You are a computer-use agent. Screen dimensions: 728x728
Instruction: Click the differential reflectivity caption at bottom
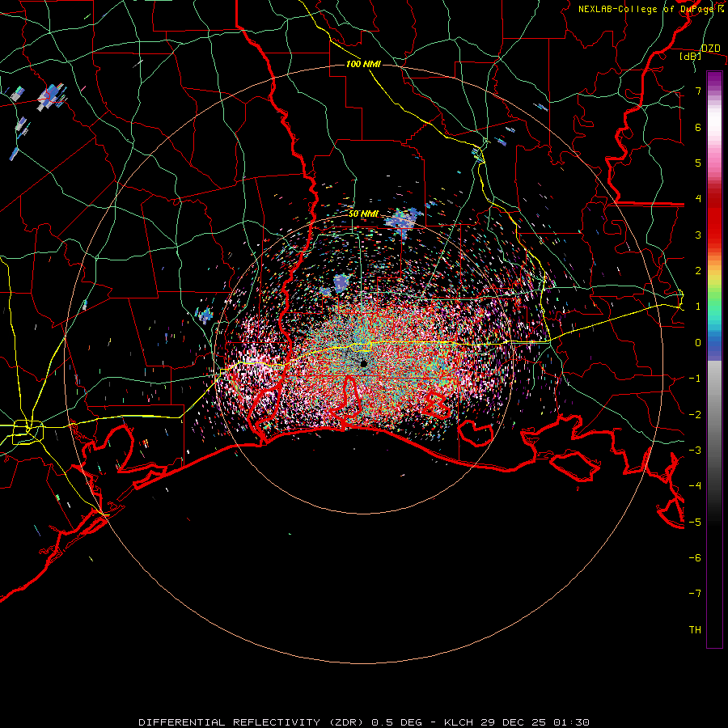coord(364,722)
